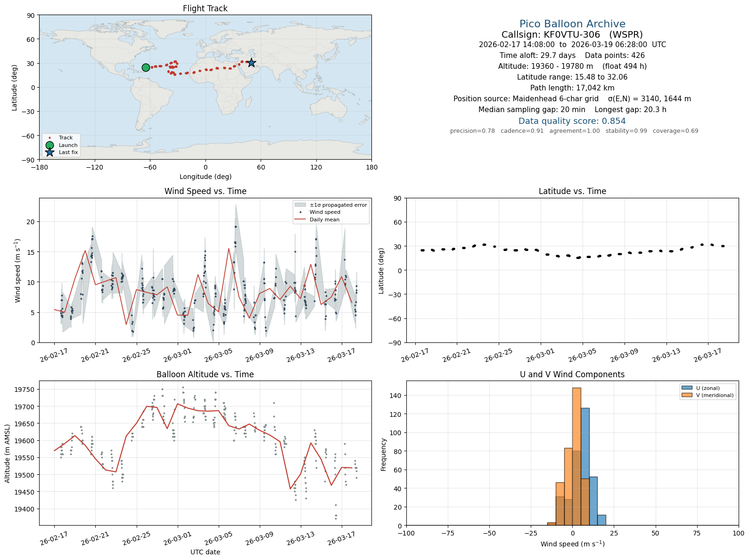The width and height of the screenshot is (749, 560).
Task: Click the "−180" longitude tick label
Action: 39,167
